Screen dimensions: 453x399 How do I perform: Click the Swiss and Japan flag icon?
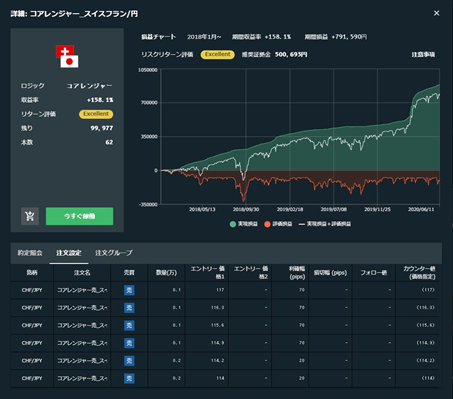tap(67, 56)
